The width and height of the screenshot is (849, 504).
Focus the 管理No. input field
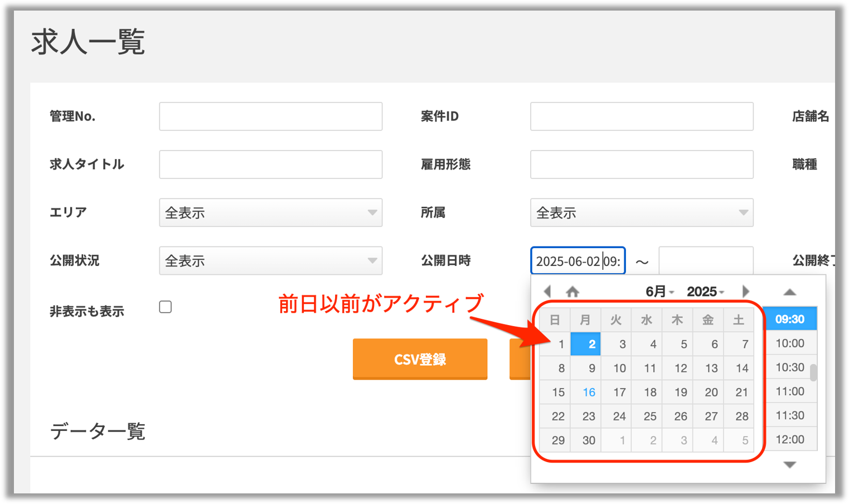pos(270,117)
